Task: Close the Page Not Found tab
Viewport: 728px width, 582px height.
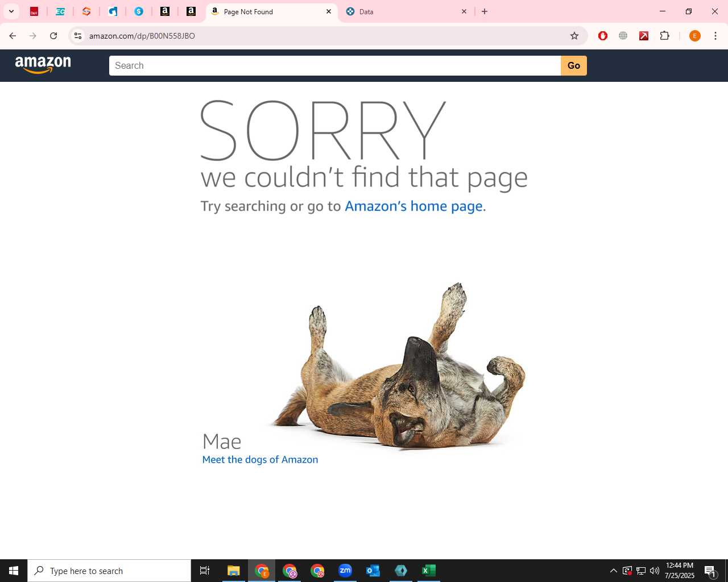Action: [328, 11]
